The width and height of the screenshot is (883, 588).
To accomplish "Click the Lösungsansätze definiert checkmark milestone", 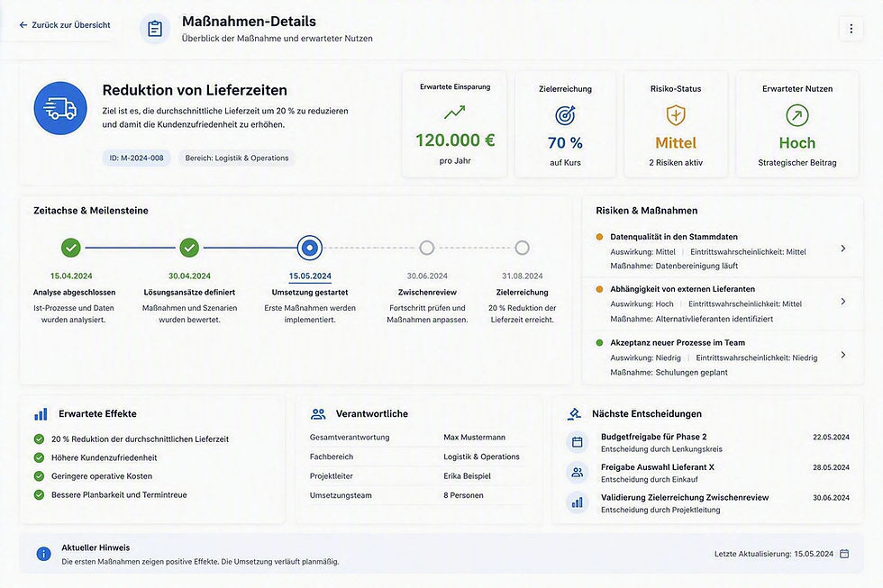I will (x=189, y=248).
